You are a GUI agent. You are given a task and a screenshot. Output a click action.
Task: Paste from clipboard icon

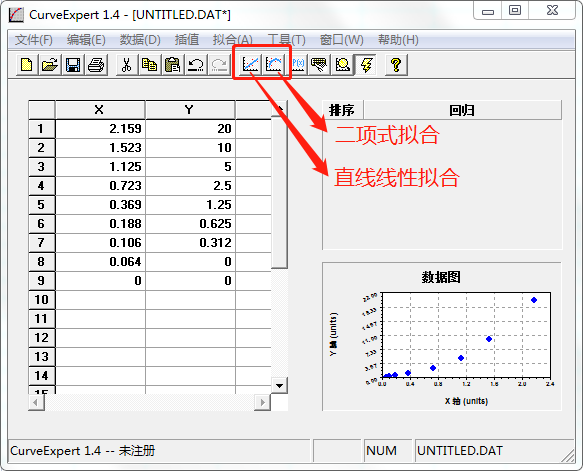pyautogui.click(x=173, y=65)
